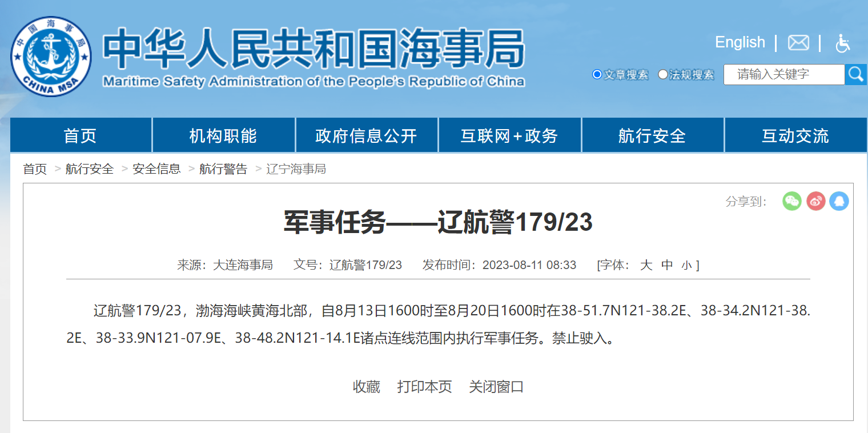Image resolution: width=868 pixels, height=433 pixels.
Task: Click the keyword search input field
Action: [x=783, y=74]
